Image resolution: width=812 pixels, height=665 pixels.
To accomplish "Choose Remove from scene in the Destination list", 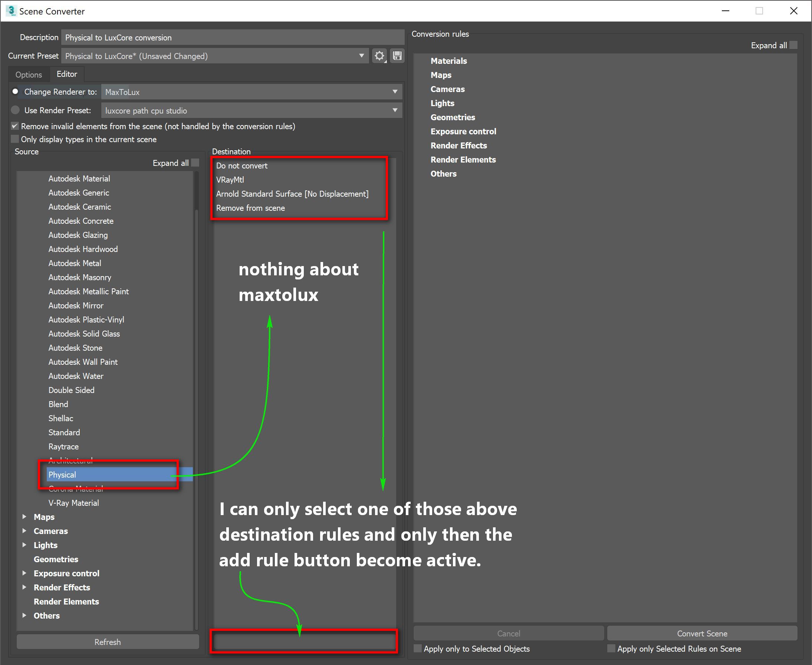I will click(250, 208).
